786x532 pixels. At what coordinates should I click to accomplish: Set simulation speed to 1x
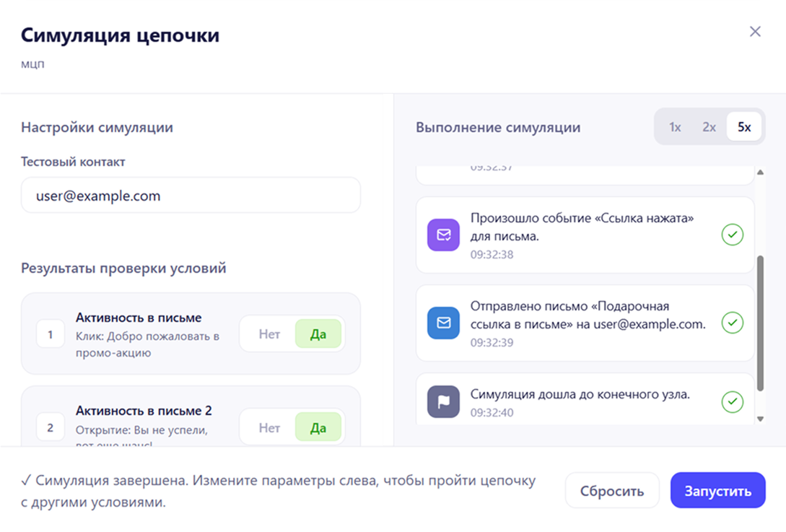pos(675,127)
